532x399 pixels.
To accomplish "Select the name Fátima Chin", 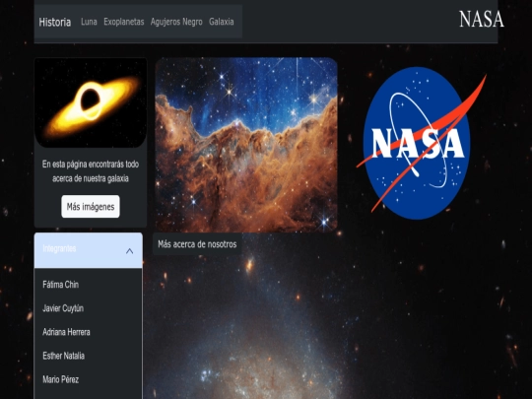I will [x=61, y=285].
